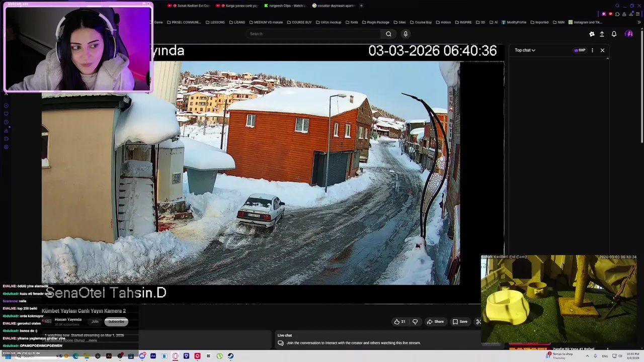
Task: Open the 3D bookmark folder
Action: click(x=480, y=22)
